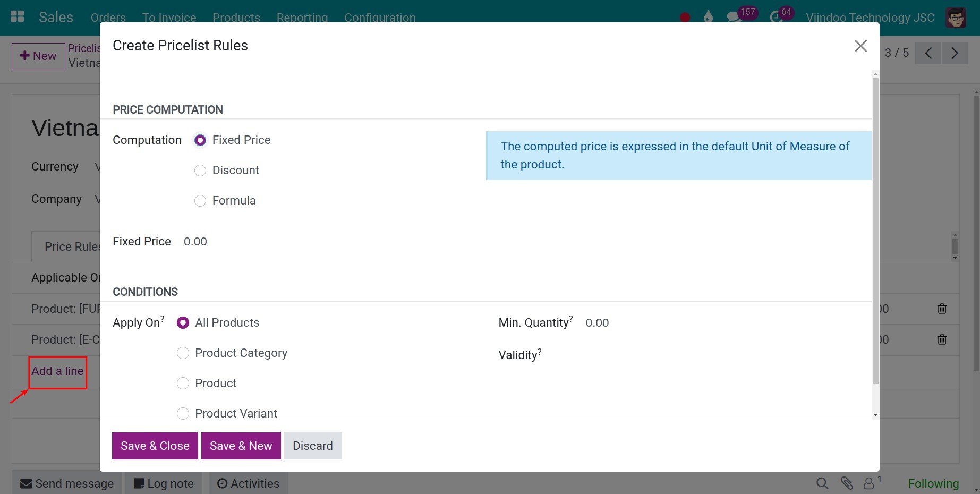
Task: Click the followers person icon
Action: (x=869, y=483)
